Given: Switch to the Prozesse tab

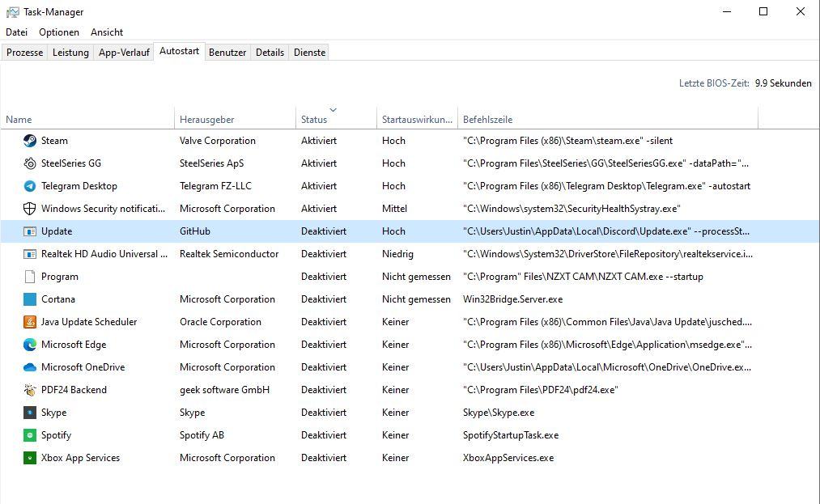Looking at the screenshot, I should coord(24,53).
